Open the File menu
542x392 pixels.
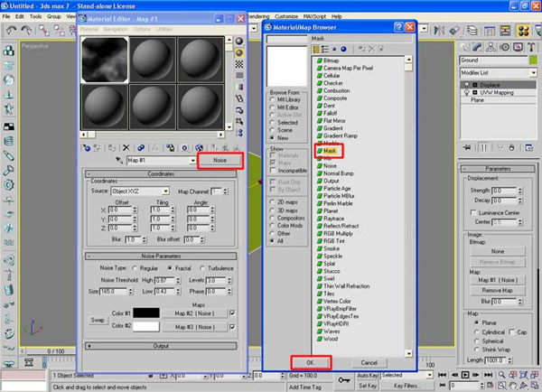[x=6, y=16]
